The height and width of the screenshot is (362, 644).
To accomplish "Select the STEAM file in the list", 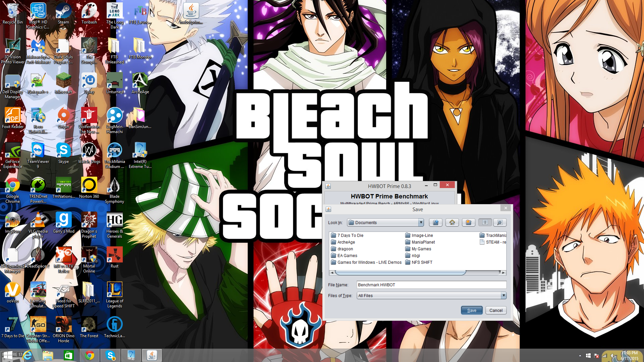I will [493, 242].
